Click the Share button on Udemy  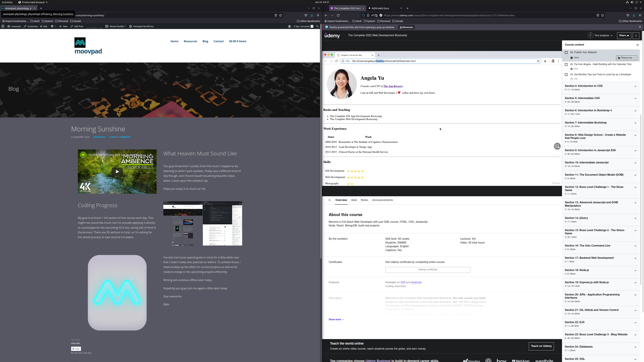click(624, 36)
